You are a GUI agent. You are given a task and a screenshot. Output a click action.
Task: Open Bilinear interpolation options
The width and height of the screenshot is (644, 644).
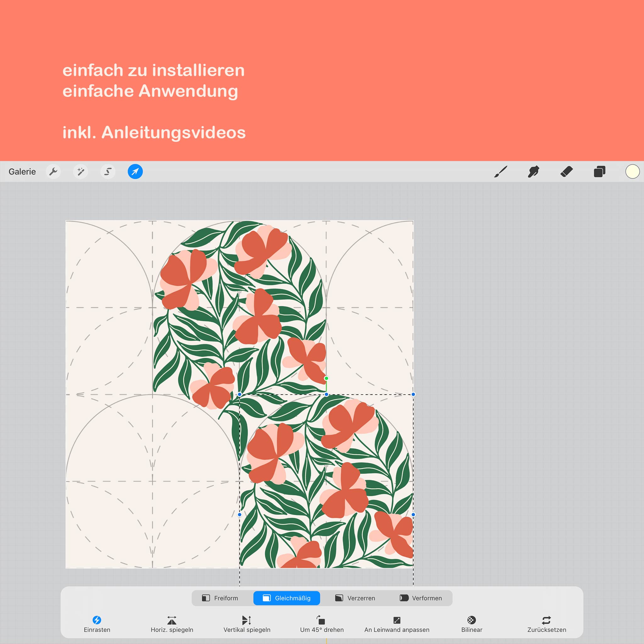tap(472, 624)
